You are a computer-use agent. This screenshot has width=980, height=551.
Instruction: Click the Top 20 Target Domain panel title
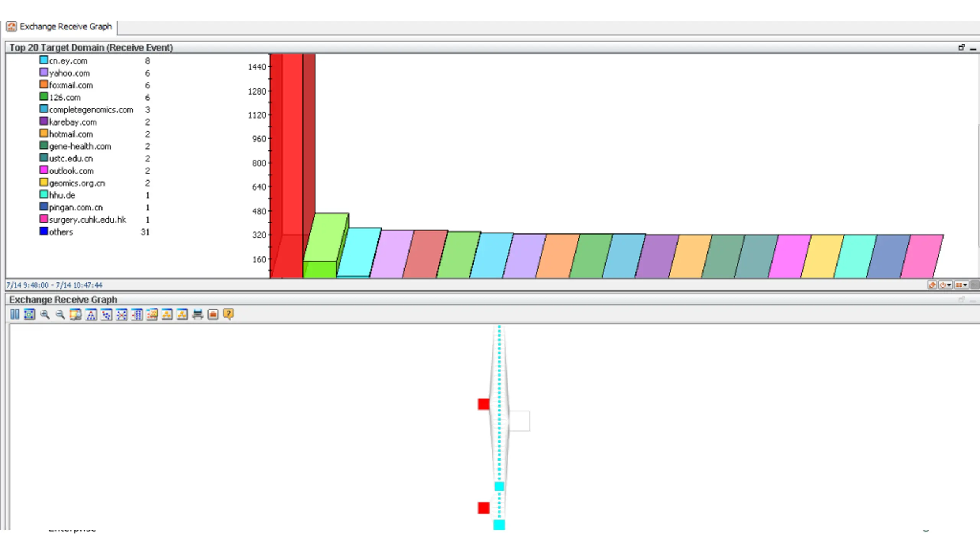(91, 47)
